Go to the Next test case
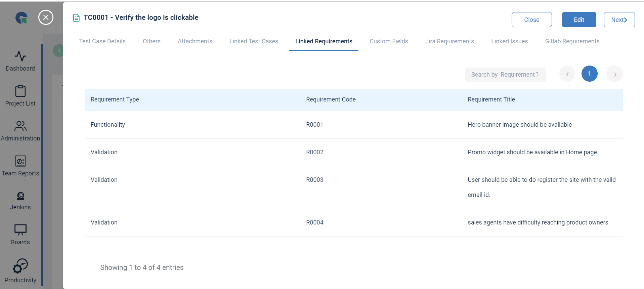 (x=619, y=20)
